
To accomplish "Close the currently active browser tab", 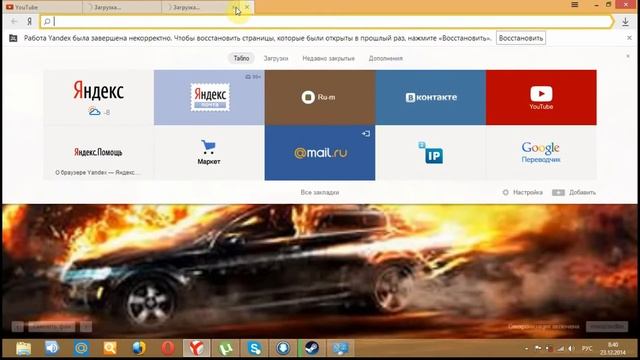I will pos(247,7).
